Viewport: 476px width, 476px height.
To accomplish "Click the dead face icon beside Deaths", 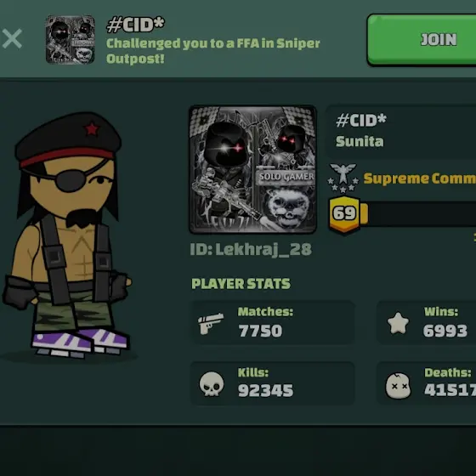I will pos(398,385).
